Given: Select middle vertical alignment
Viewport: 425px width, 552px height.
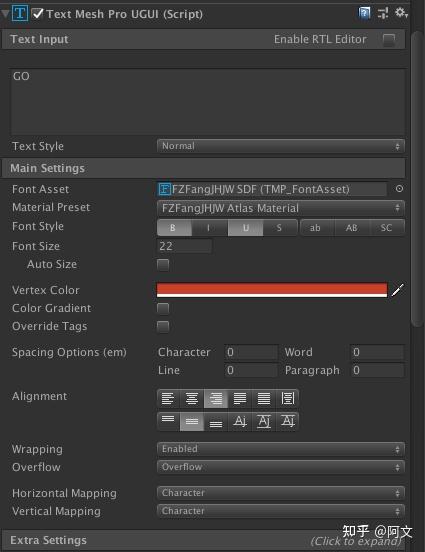Looking at the screenshot, I should click(x=192, y=421).
